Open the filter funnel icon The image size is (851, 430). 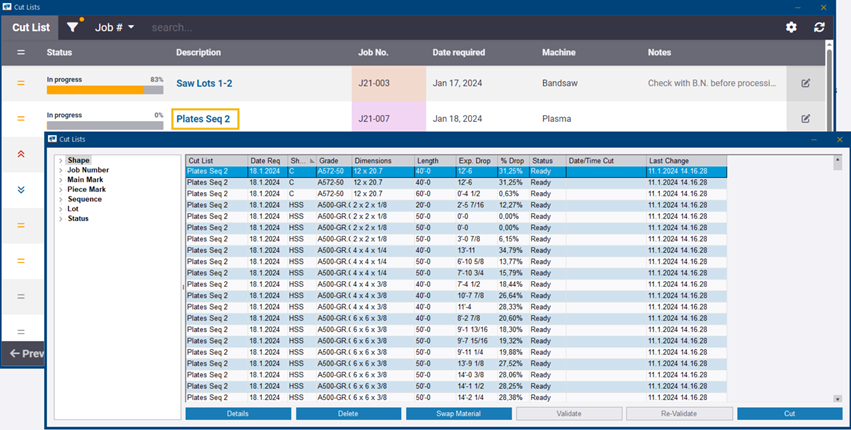[73, 27]
